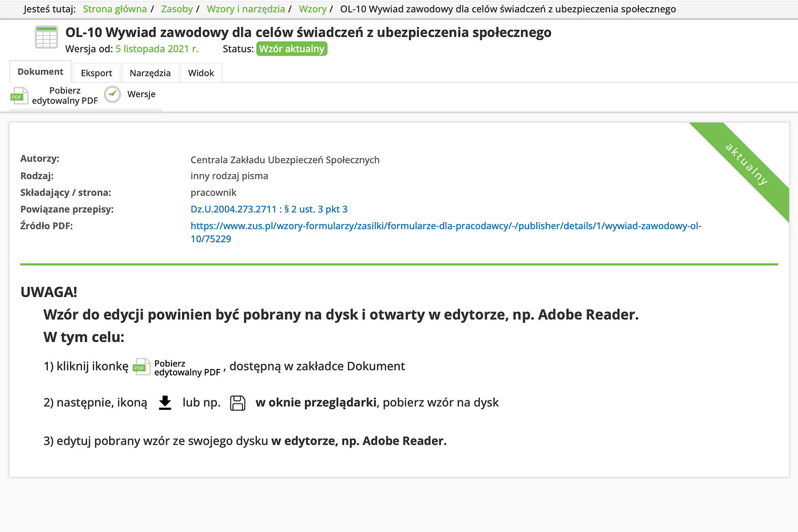Click the PDF icon in step 1 instructions
This screenshot has height=532, width=798.
[142, 367]
